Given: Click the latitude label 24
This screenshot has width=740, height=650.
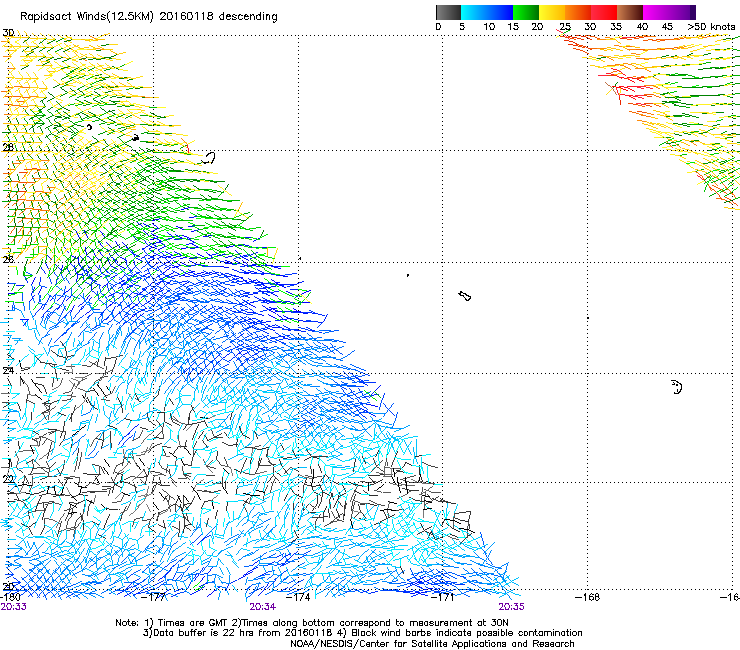Looking at the screenshot, I should pyautogui.click(x=8, y=371).
